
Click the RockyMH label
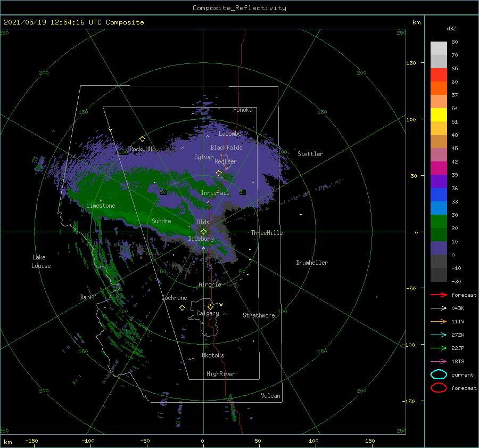141,149
